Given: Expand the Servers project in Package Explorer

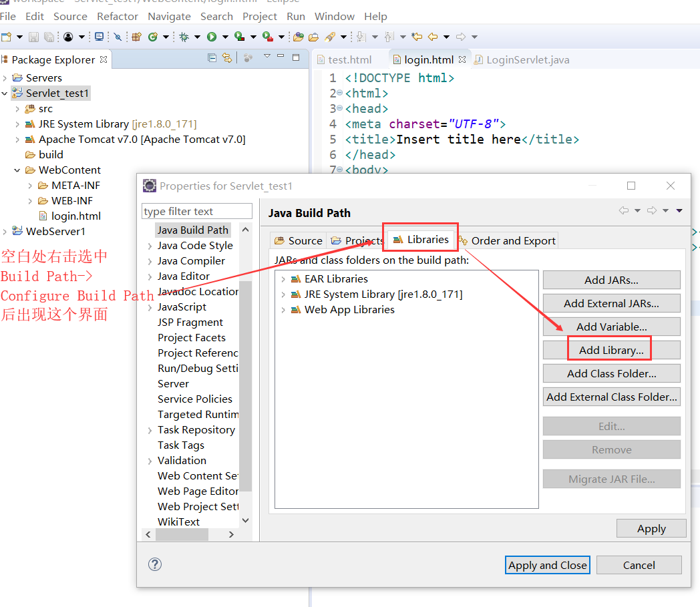Looking at the screenshot, I should (5, 78).
